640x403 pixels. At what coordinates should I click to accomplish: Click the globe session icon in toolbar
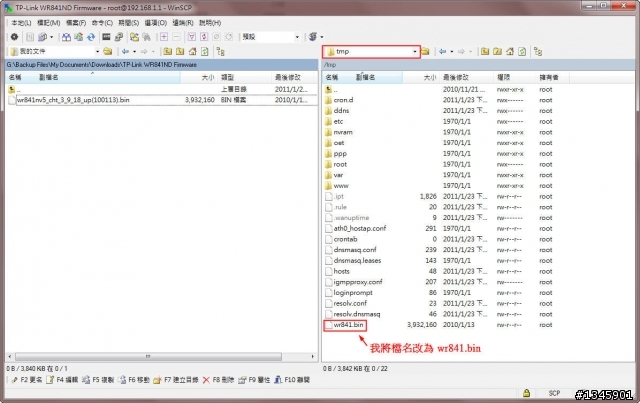pyautogui.click(x=313, y=37)
